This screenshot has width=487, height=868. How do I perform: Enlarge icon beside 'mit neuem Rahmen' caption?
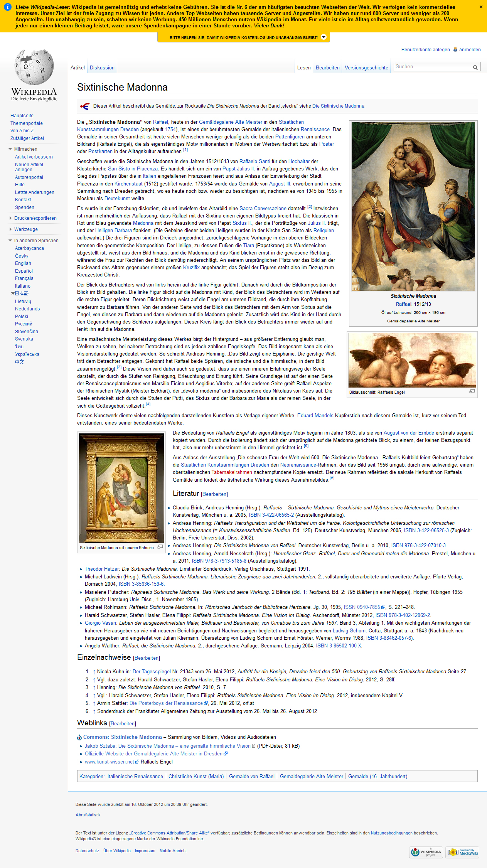pyautogui.click(x=160, y=547)
